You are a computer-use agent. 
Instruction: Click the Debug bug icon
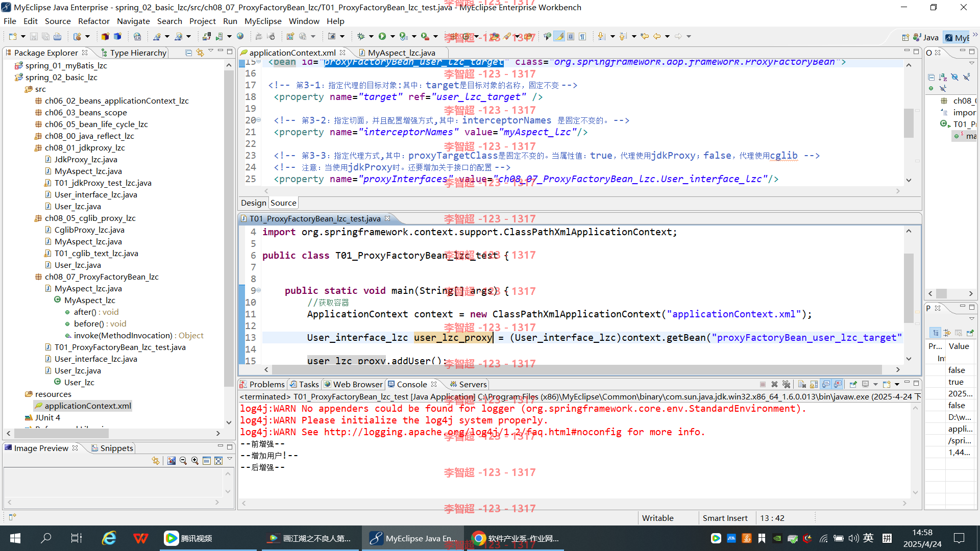[x=361, y=36]
